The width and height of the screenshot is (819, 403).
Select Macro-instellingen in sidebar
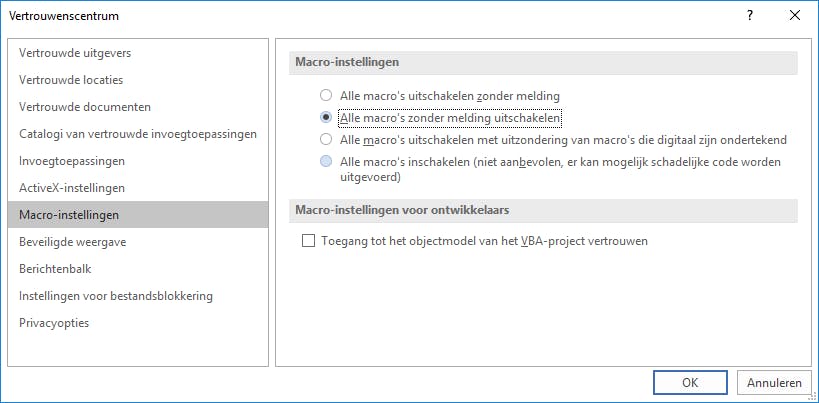(69, 215)
